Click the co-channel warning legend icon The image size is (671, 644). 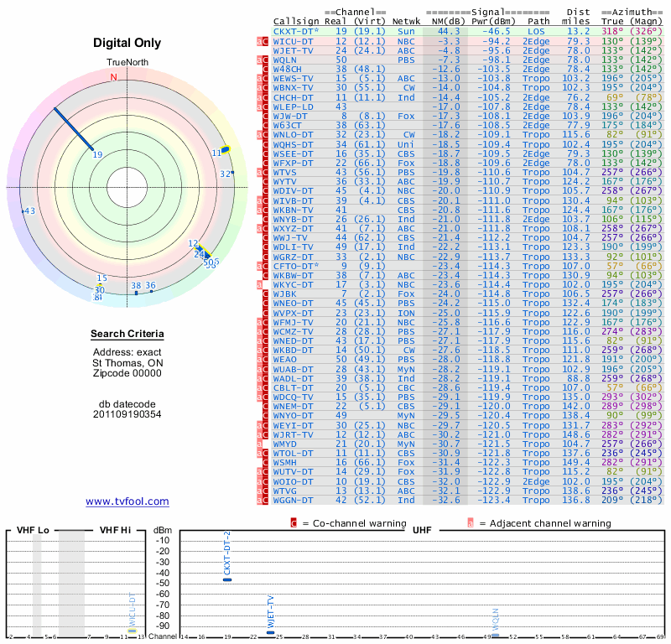294,523
